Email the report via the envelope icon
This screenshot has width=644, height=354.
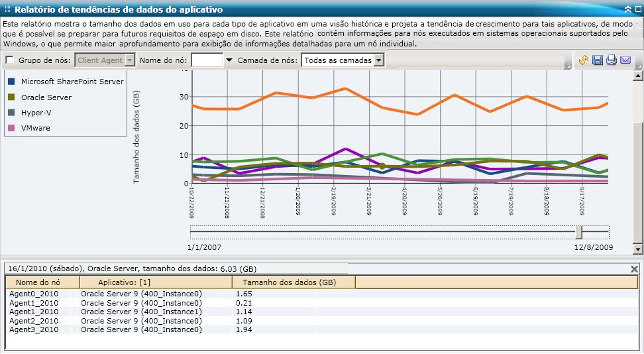tap(625, 60)
